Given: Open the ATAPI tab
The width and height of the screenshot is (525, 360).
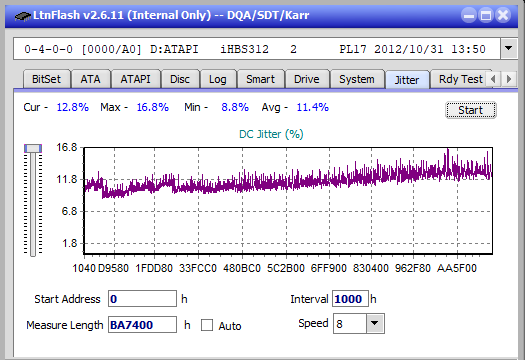Looking at the screenshot, I should coord(135,79).
